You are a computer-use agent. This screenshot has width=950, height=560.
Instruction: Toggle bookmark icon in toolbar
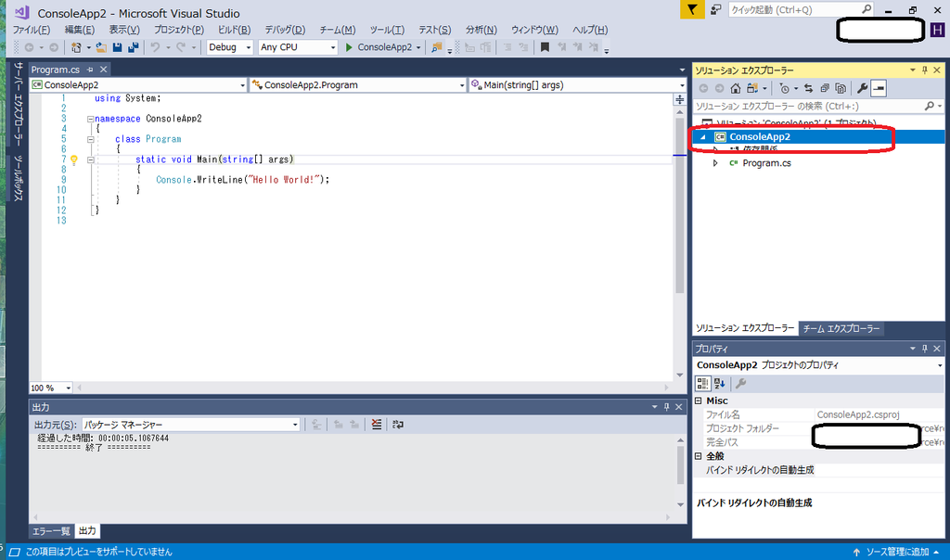[x=545, y=47]
